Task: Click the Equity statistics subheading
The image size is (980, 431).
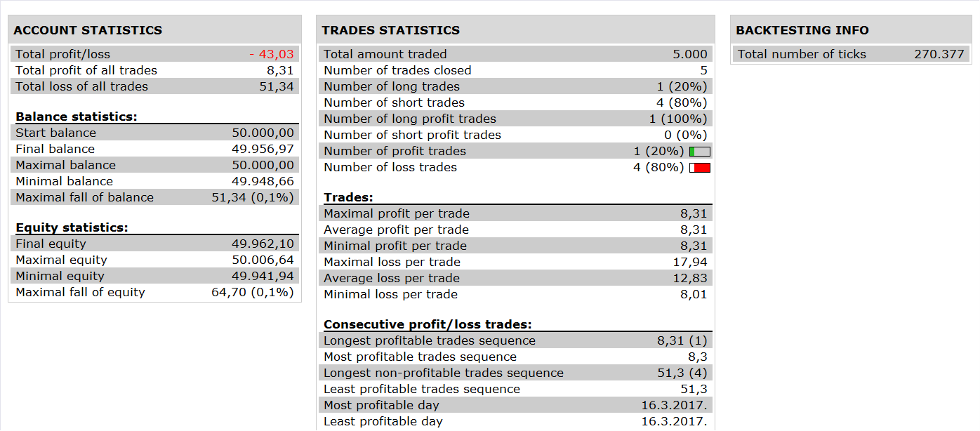Action: [72, 227]
